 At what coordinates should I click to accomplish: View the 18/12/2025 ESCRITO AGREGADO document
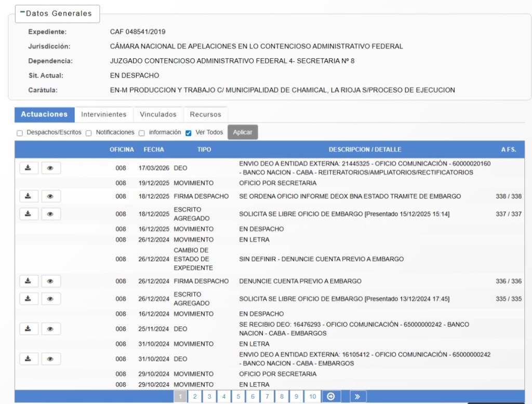[x=51, y=214]
